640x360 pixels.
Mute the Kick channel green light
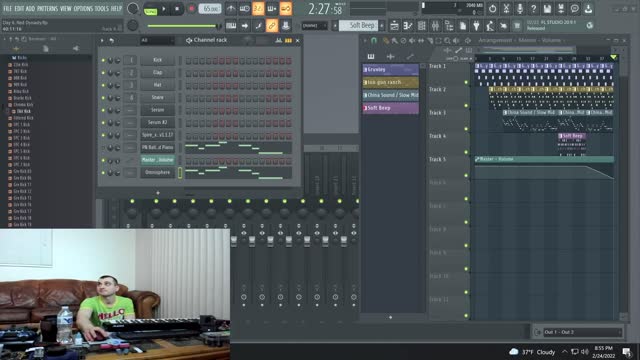point(103,60)
